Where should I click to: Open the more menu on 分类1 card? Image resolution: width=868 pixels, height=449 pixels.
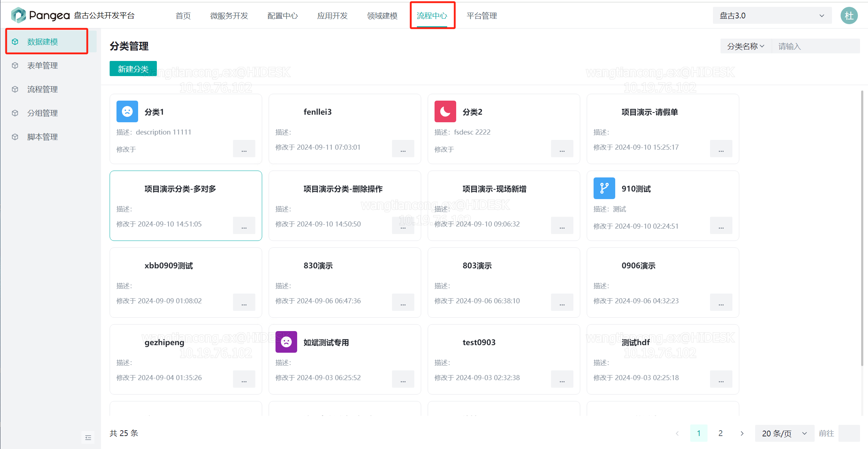coord(244,149)
